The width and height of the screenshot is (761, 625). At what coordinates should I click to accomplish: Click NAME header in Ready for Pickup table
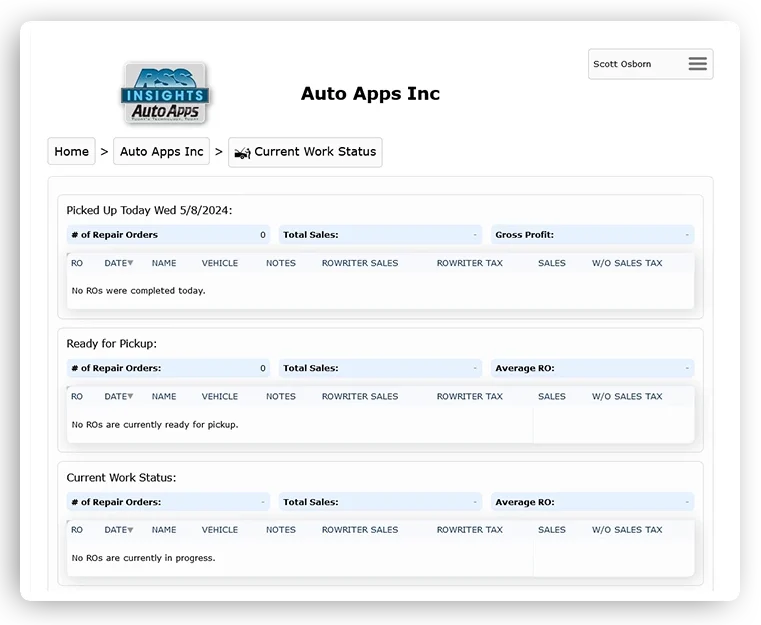[164, 396]
